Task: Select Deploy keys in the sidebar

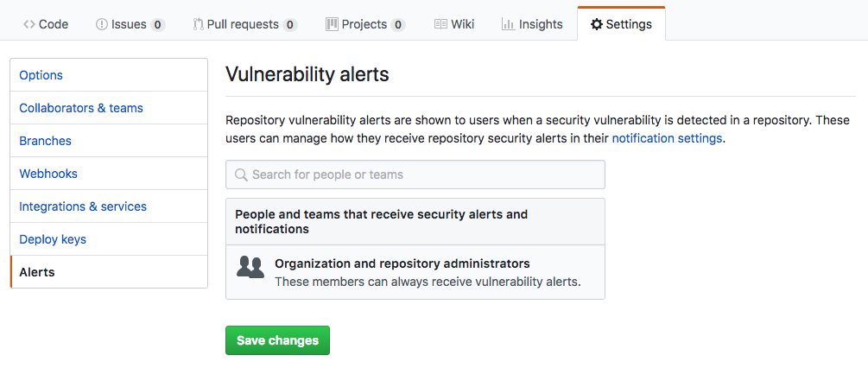Action: (x=109, y=239)
